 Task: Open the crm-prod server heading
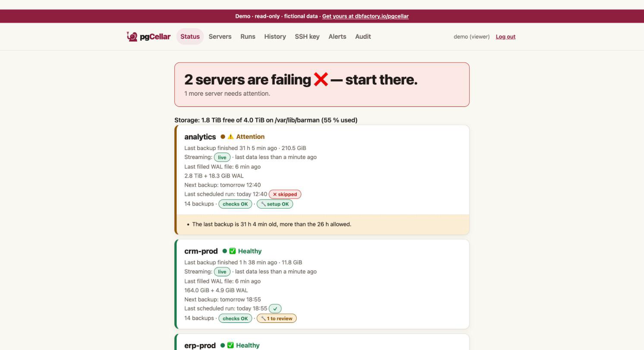tap(201, 251)
